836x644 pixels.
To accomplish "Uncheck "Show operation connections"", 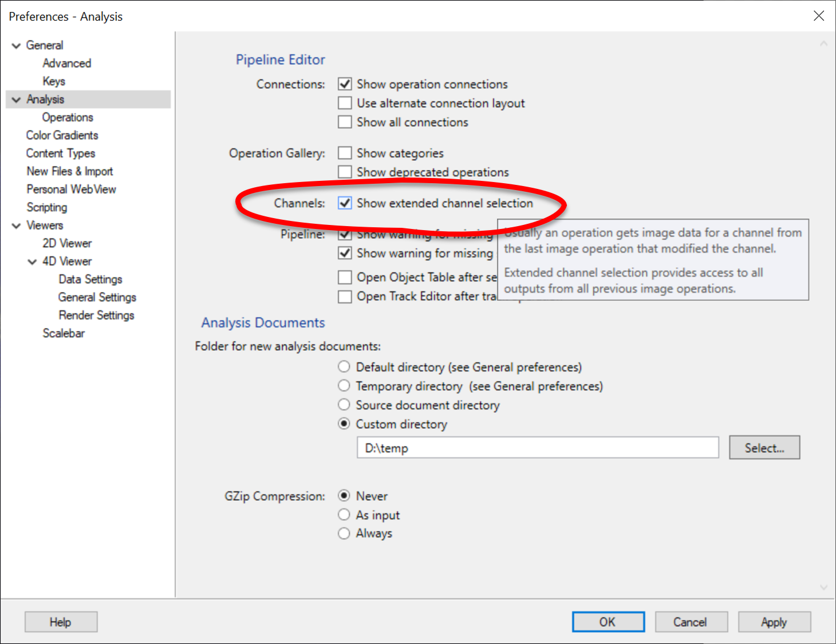I will click(344, 84).
